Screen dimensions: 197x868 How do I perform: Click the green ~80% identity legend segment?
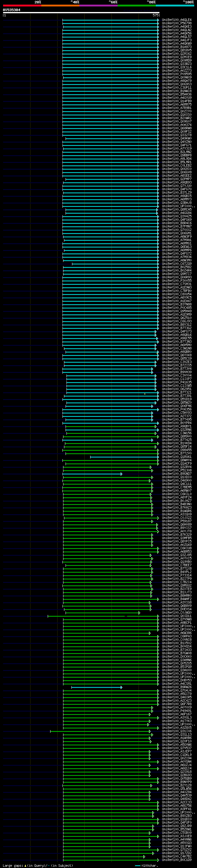click(x=137, y=6)
